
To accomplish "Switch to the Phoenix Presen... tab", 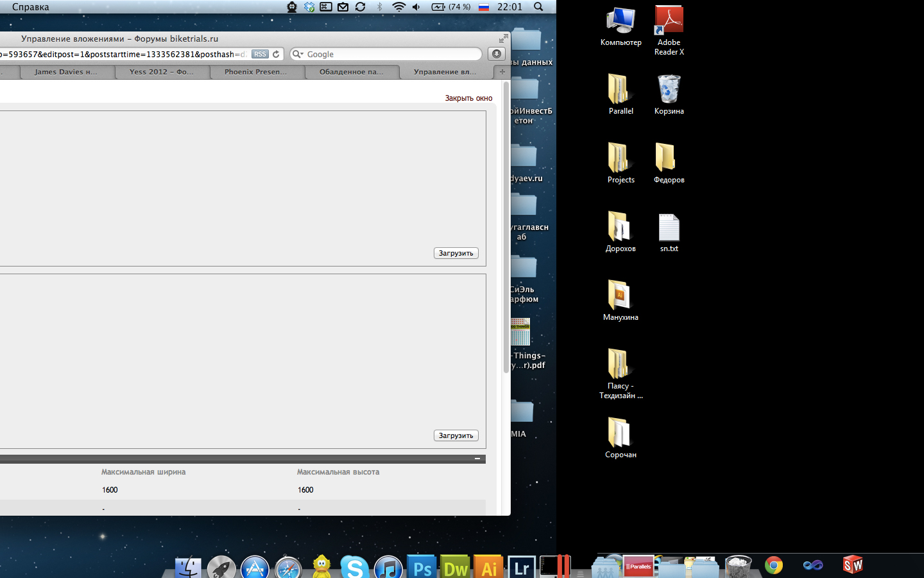I will (x=255, y=72).
